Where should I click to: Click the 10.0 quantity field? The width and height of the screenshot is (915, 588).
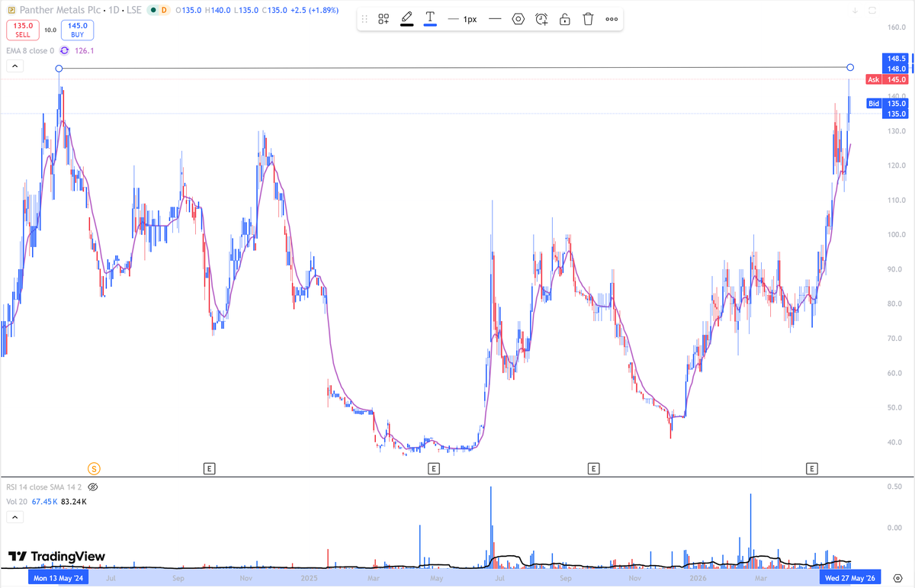point(50,30)
